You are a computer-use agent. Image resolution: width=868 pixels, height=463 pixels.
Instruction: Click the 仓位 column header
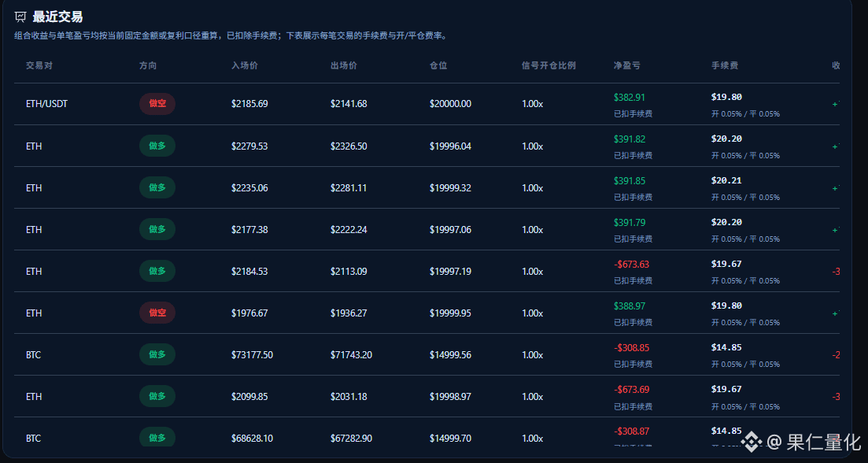point(438,65)
